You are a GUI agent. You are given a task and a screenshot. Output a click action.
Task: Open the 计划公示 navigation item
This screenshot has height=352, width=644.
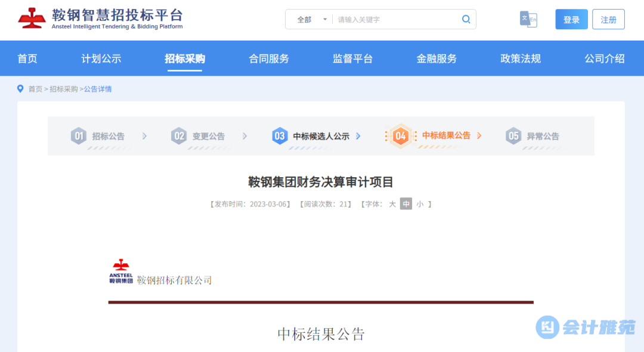click(101, 58)
